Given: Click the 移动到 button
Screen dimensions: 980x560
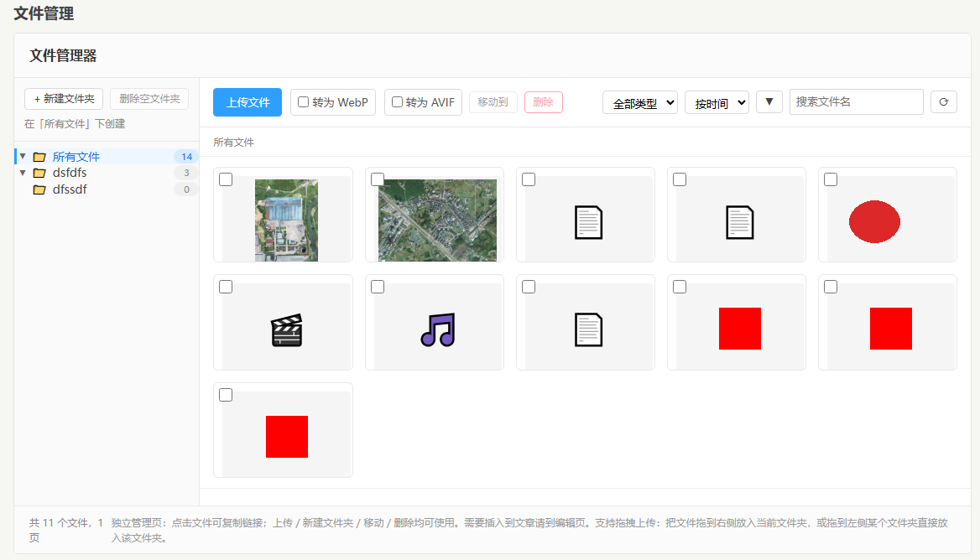Looking at the screenshot, I should 493,101.
